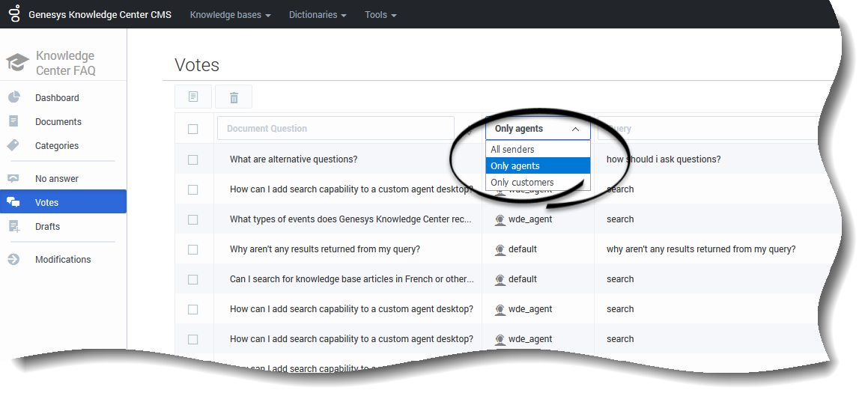
Task: Click the document view toolbar icon
Action: pyautogui.click(x=193, y=97)
